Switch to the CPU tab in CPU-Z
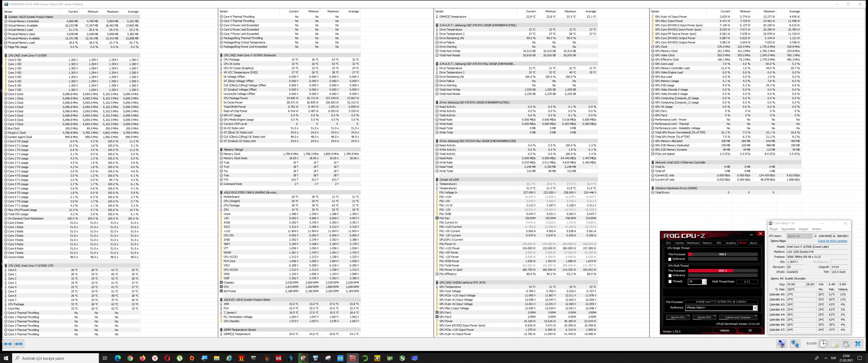The image size is (868, 363). tap(668, 243)
